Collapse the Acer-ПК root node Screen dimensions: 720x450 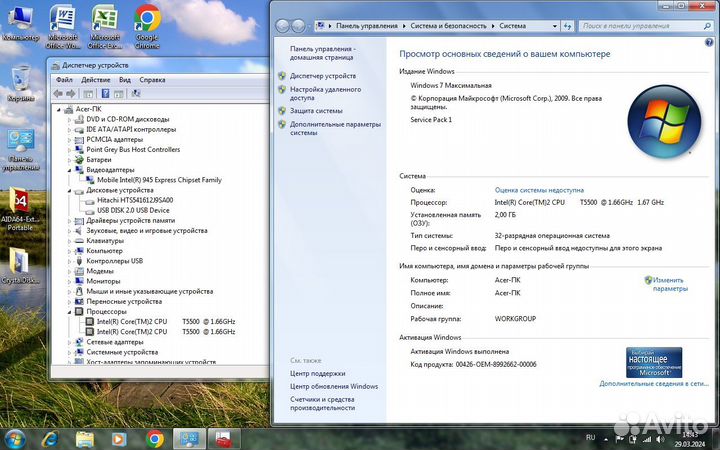click(59, 109)
